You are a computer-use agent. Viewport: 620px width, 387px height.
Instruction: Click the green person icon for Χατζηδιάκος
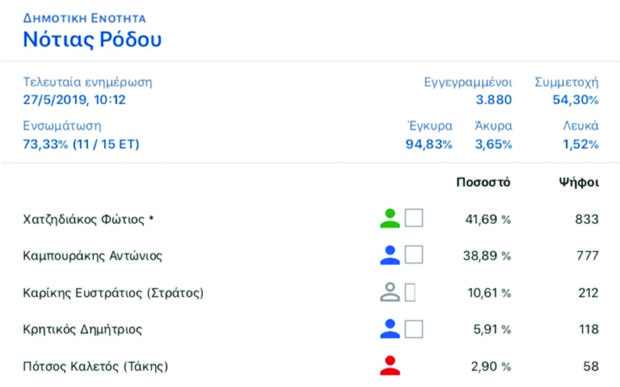point(390,218)
